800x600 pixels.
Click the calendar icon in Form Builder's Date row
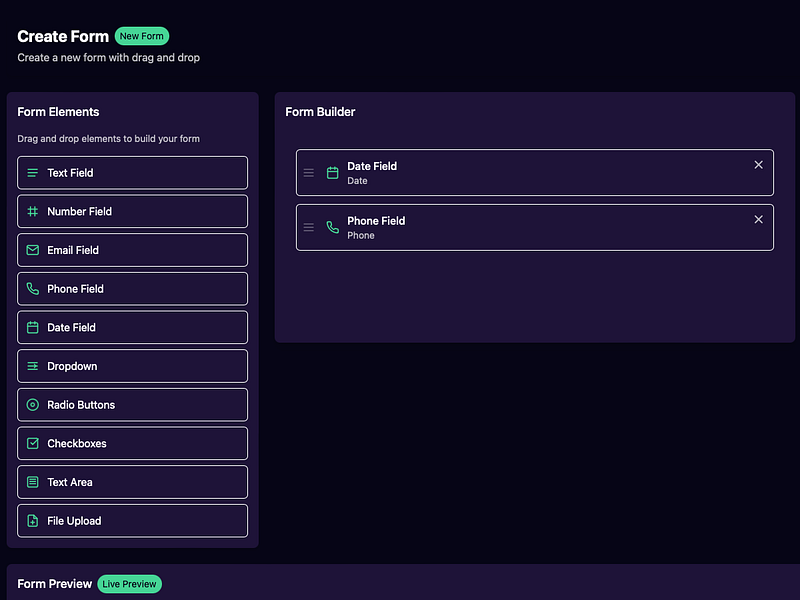click(333, 173)
